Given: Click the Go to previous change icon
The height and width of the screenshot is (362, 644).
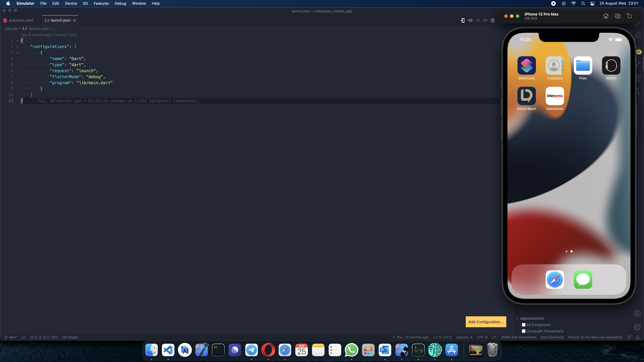Looking at the screenshot, I should [x=470, y=20].
